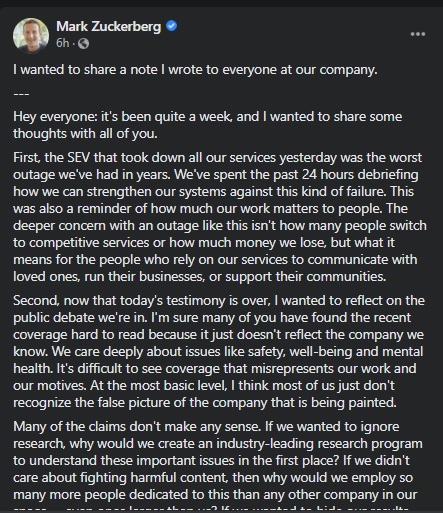Click the globe public-audience icon

83,43
